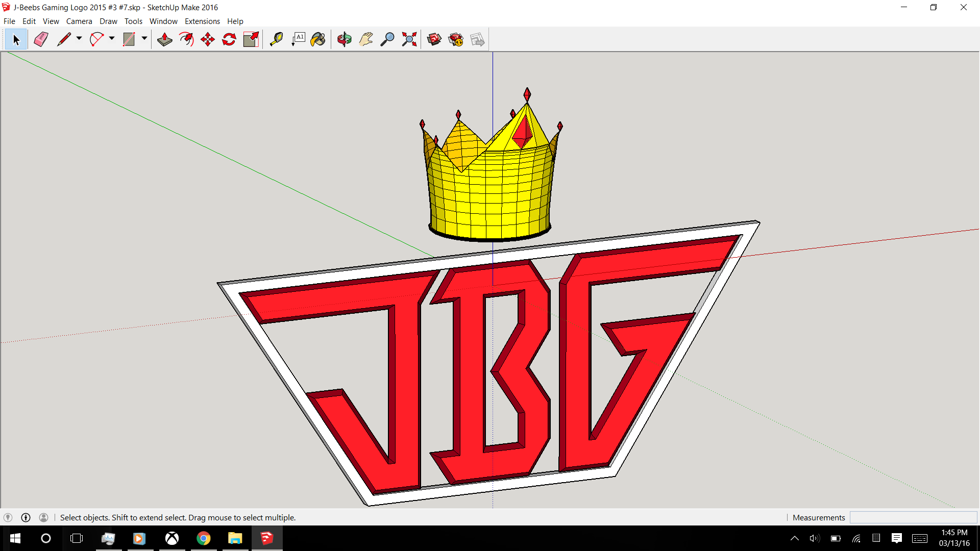Select the Zoom tool

click(388, 39)
